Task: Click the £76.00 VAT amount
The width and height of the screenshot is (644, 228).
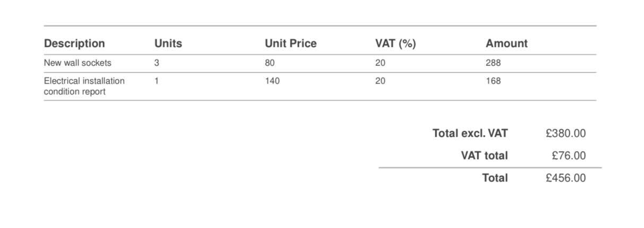Action: coord(569,156)
